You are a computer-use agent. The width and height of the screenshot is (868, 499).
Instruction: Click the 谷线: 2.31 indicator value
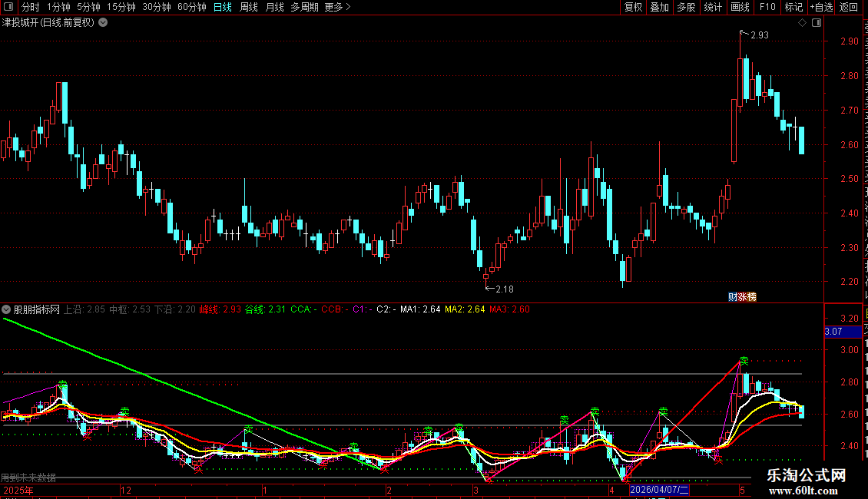(265, 309)
